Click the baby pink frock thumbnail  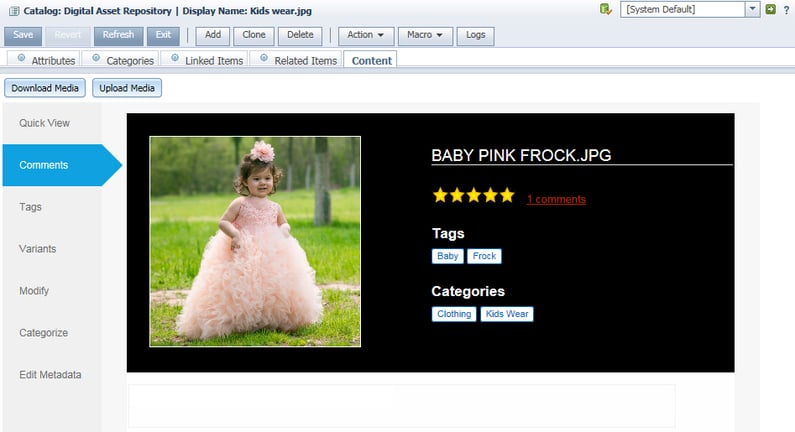click(x=255, y=241)
